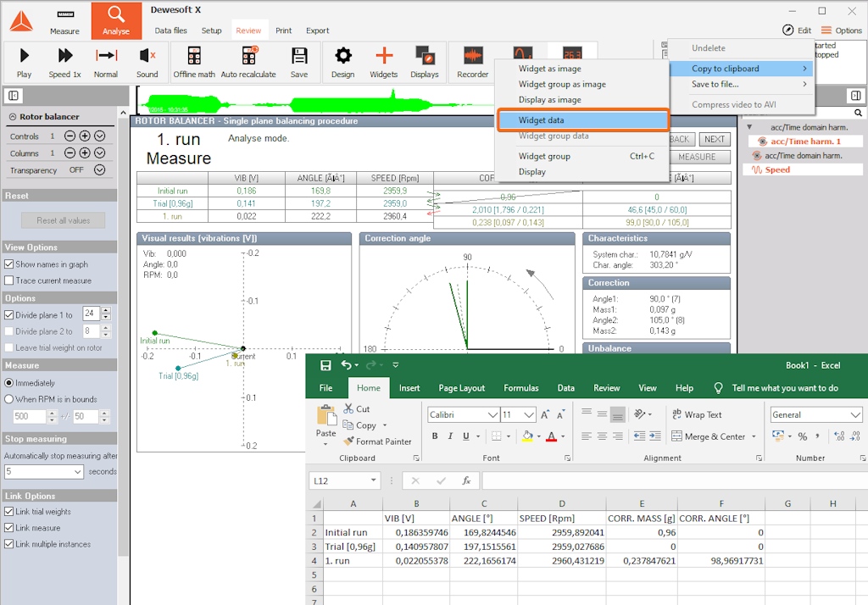The image size is (868, 605).
Task: Expand Copy to clipboard submenu arrow
Action: tap(804, 68)
